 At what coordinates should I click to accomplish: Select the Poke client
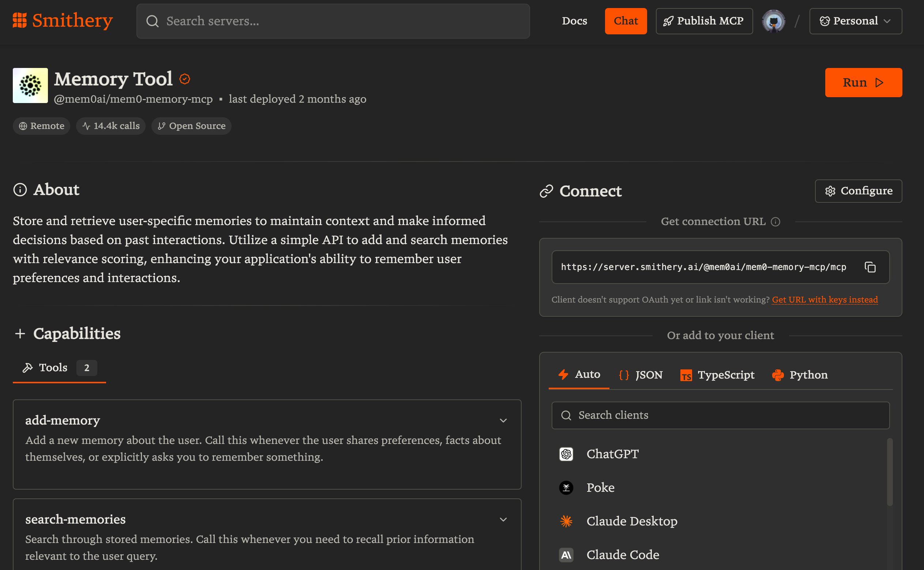(600, 487)
